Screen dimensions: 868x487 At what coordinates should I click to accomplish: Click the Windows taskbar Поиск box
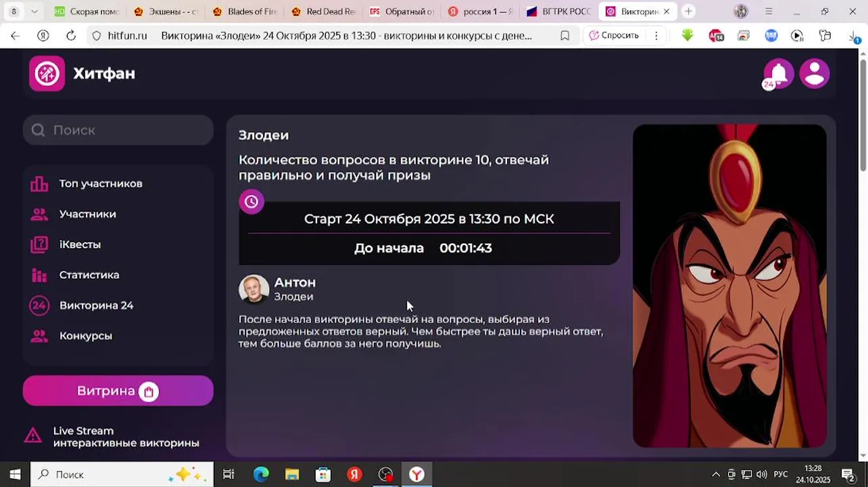coord(122,474)
